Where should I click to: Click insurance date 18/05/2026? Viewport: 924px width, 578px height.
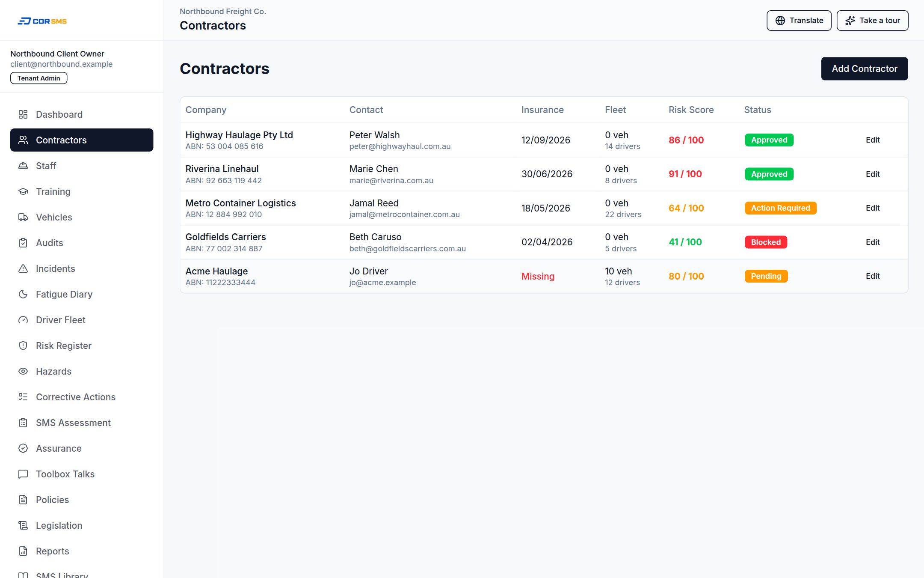[545, 208]
